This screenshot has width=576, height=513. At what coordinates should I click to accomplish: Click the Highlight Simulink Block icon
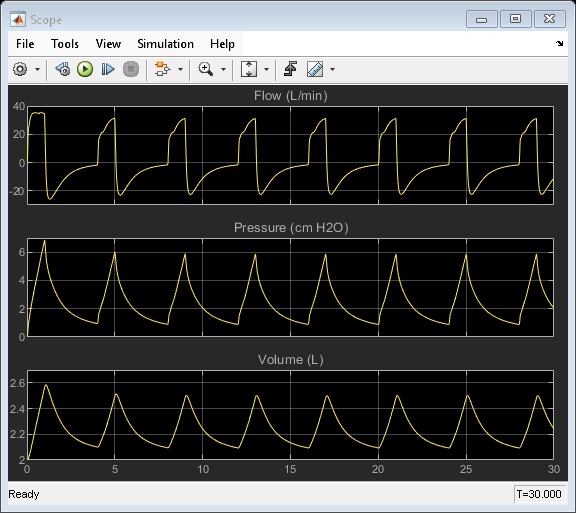(x=163, y=69)
